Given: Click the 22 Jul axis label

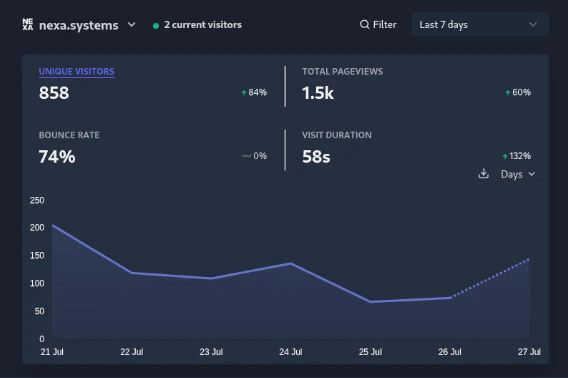Looking at the screenshot, I should click(131, 352).
